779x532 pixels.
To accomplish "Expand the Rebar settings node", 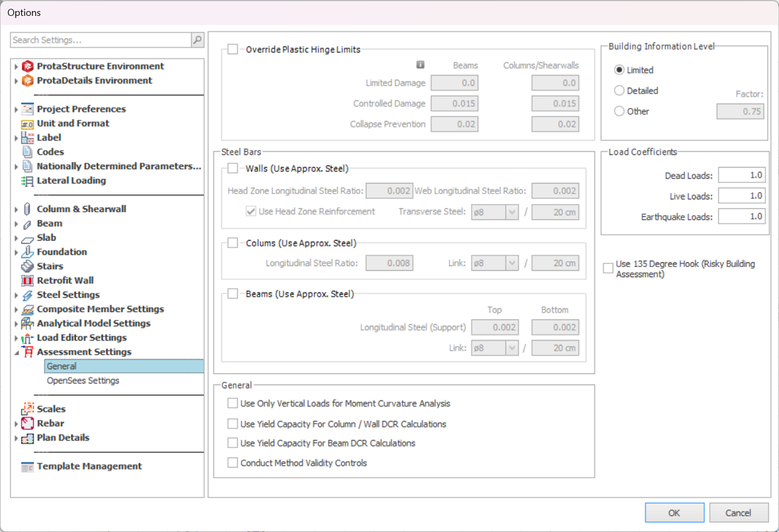I will click(x=17, y=424).
